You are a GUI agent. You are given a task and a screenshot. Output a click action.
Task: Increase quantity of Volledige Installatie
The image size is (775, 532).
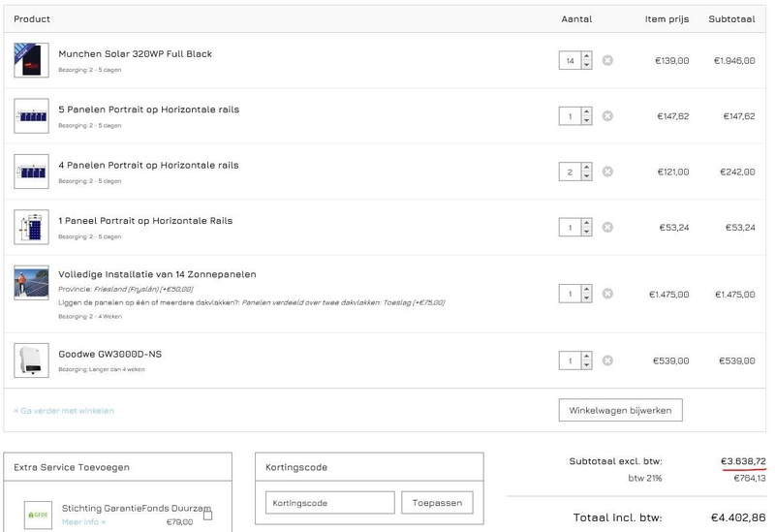[x=586, y=290]
